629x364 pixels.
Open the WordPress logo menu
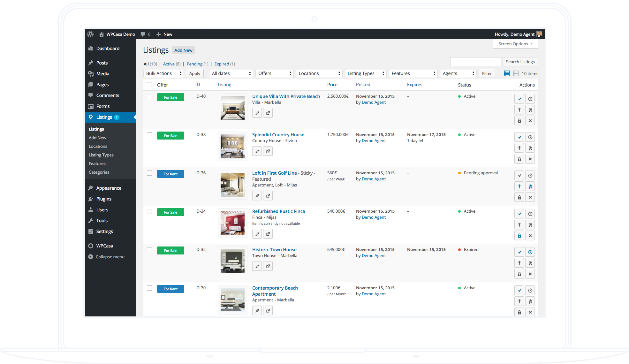click(90, 34)
